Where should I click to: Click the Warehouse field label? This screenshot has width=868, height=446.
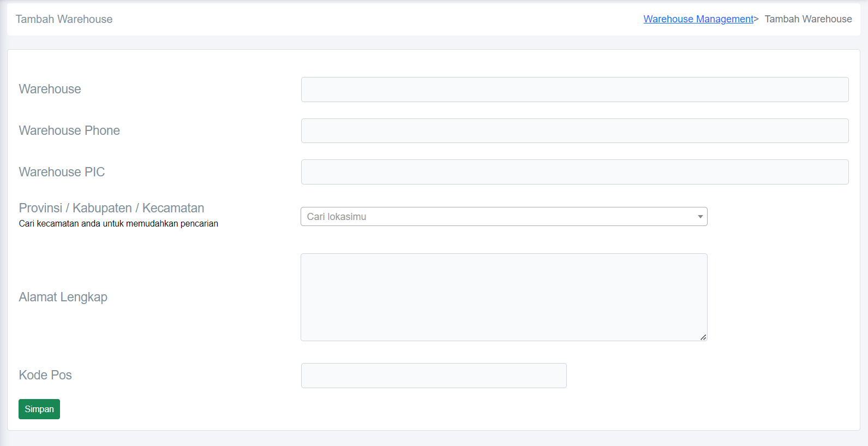tap(50, 89)
